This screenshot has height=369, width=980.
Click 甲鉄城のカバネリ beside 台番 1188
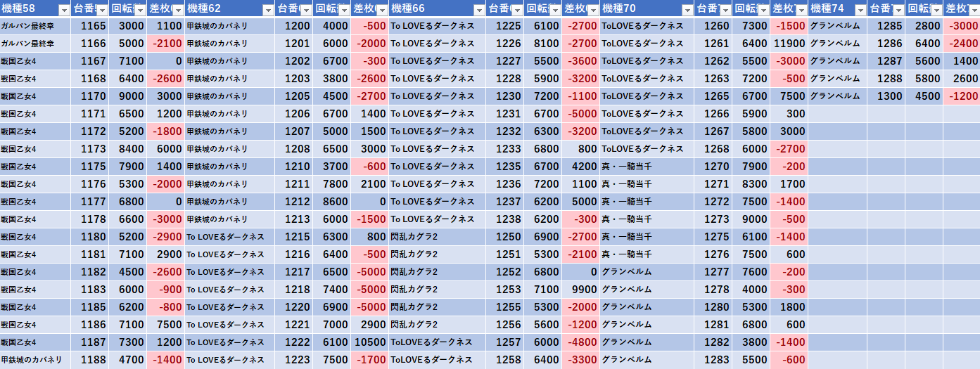click(35, 360)
